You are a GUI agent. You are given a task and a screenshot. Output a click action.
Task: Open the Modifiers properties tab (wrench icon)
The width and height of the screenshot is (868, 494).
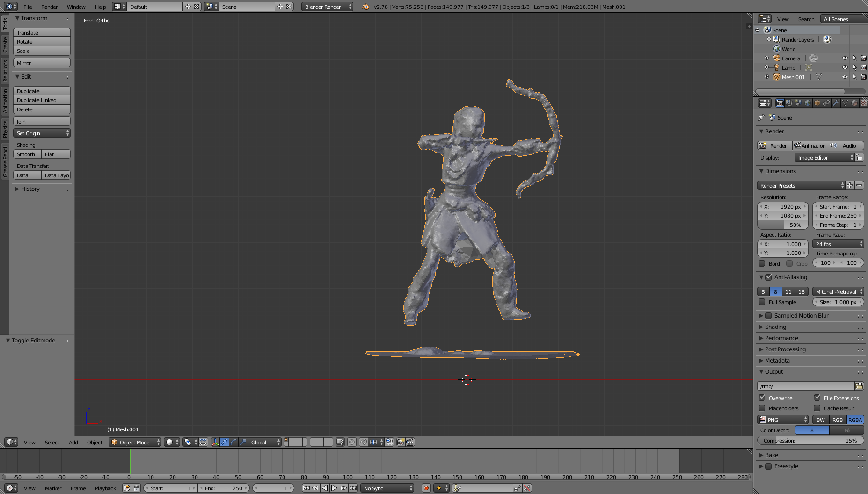point(836,103)
